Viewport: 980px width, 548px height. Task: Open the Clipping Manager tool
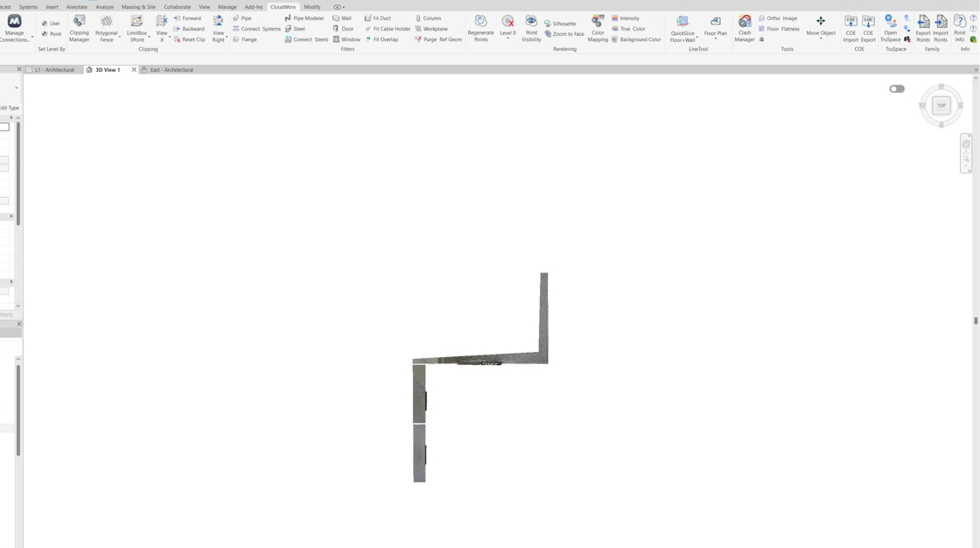pos(79,27)
